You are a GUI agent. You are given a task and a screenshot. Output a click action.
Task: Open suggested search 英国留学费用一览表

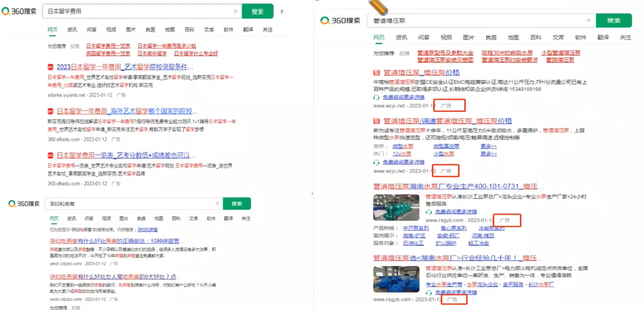click(108, 53)
